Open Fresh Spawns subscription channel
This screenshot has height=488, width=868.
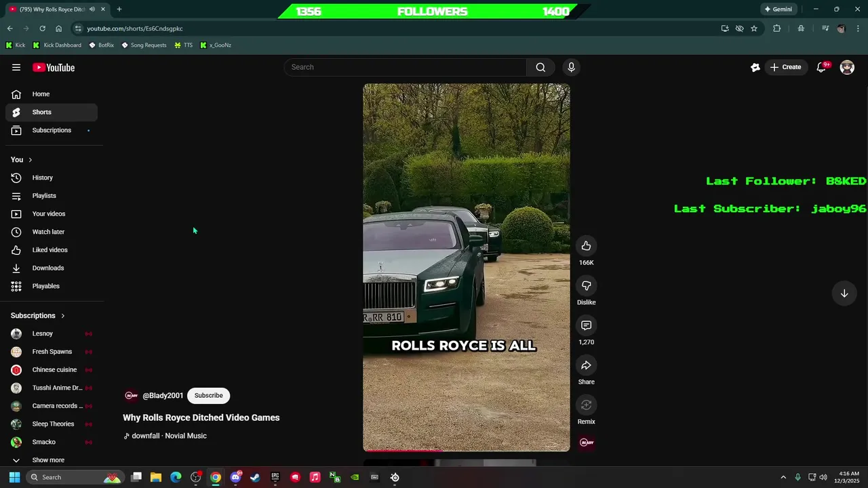pyautogui.click(x=52, y=352)
